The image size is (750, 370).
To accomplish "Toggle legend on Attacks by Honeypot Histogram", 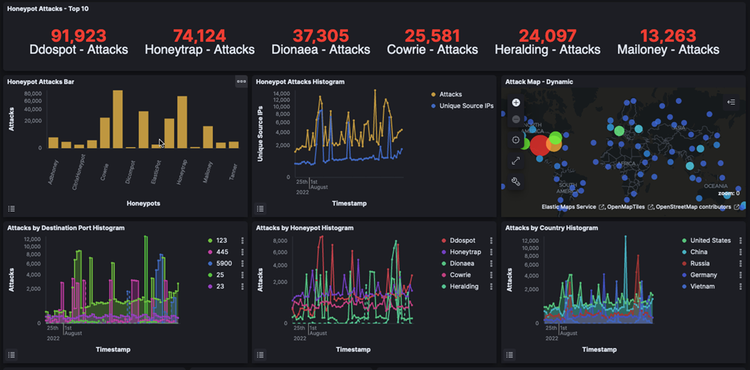I will click(260, 355).
